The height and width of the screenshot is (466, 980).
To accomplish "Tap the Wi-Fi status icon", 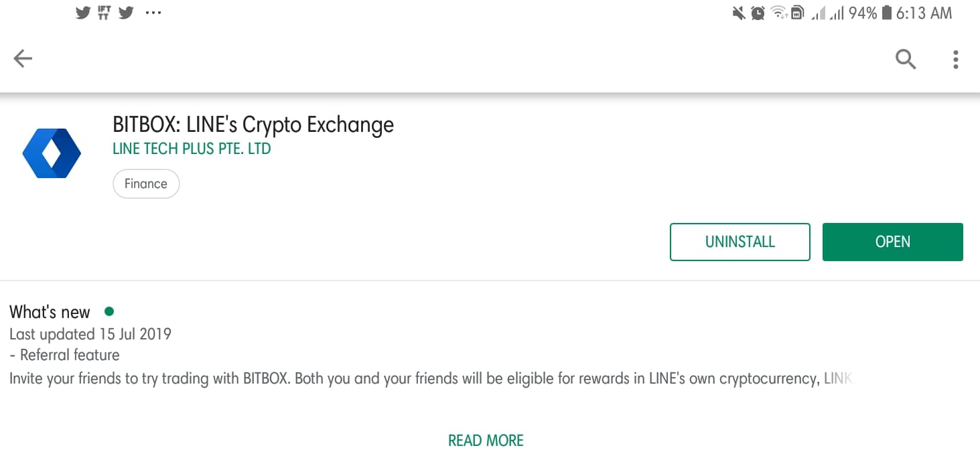I will (778, 13).
